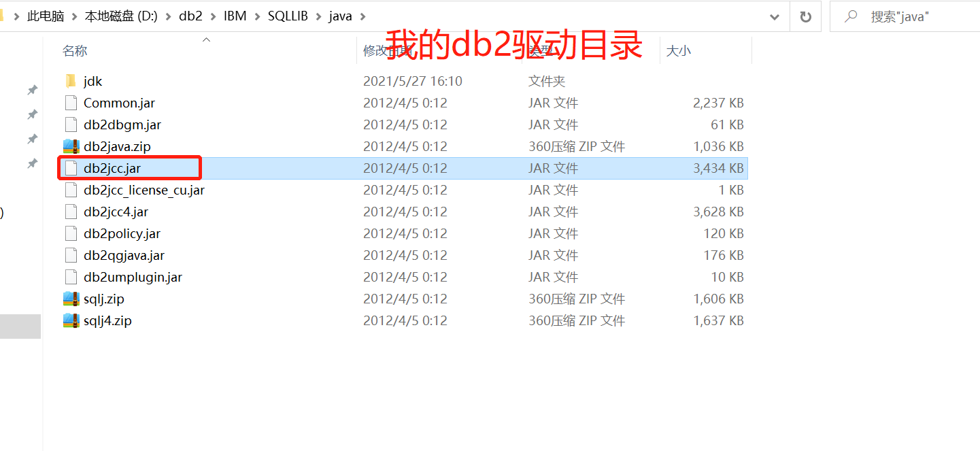980x451 pixels.
Task: Click the first quick access pin icon
Action: (32, 90)
